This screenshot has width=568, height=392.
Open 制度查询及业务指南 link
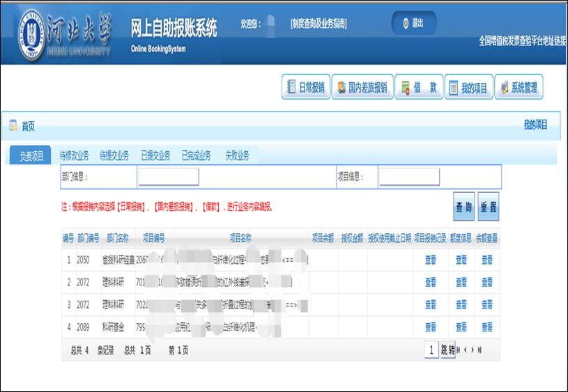pos(318,24)
